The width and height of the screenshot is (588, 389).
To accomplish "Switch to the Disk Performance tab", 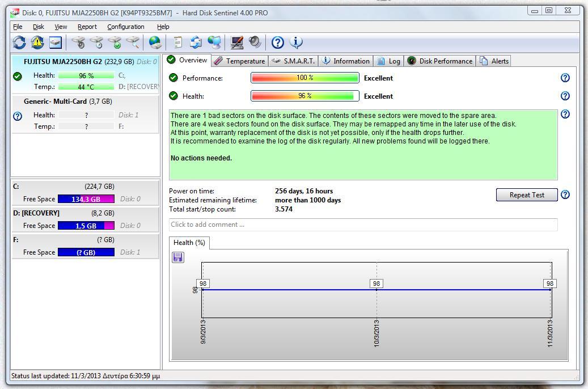I will tap(440, 61).
